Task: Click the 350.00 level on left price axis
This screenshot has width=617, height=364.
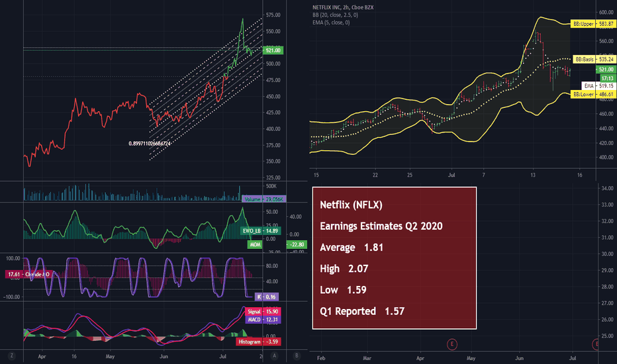Action: (273, 161)
